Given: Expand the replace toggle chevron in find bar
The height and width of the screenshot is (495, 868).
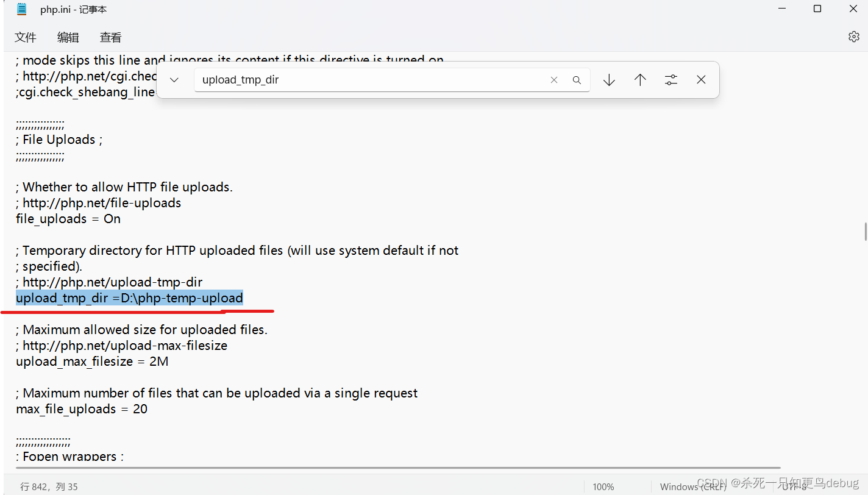Looking at the screenshot, I should (x=174, y=80).
